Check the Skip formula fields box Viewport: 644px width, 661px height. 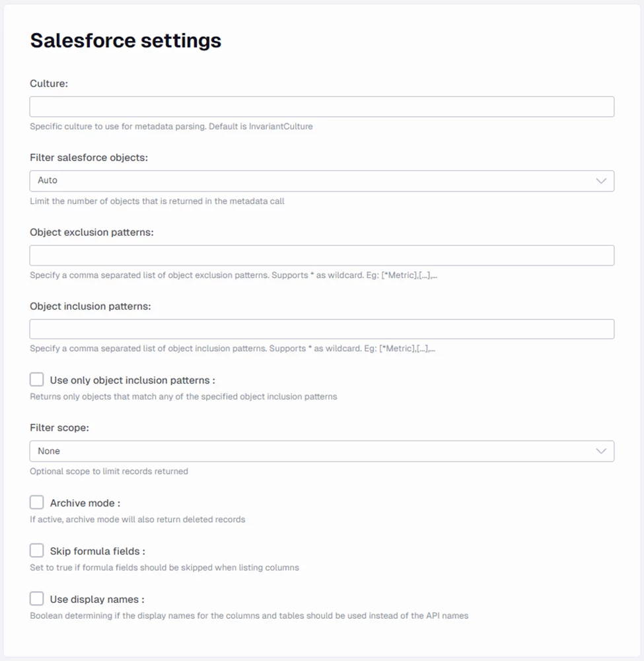tap(37, 551)
